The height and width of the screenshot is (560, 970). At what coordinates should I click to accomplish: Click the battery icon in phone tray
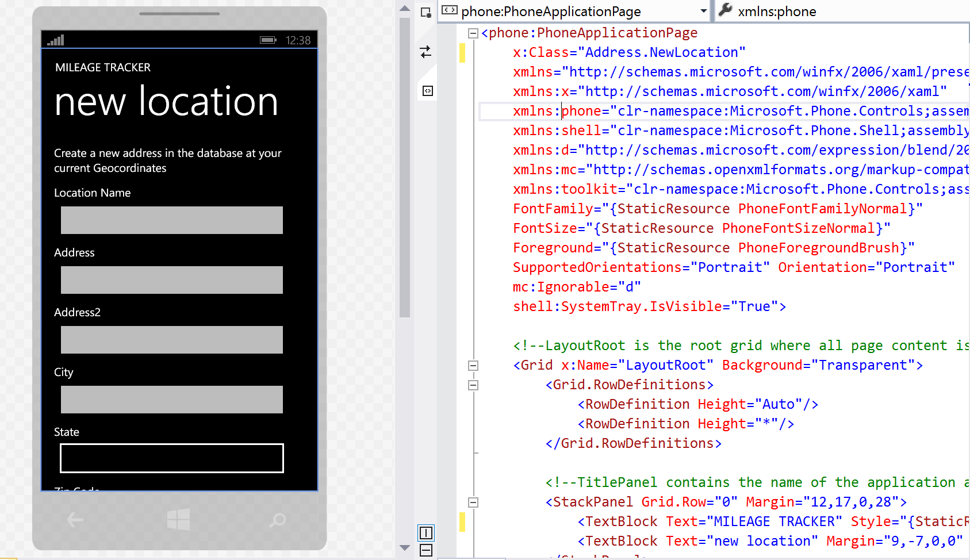click(268, 40)
